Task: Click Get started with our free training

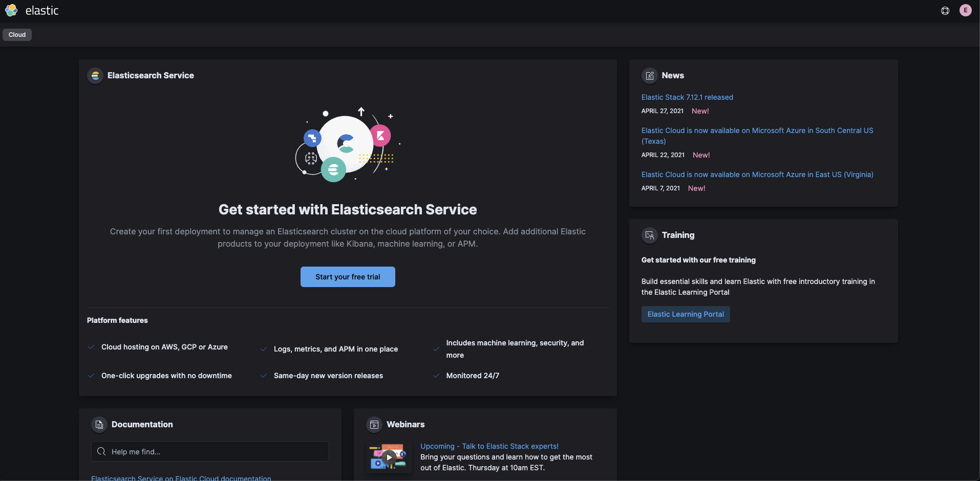Action: point(698,260)
